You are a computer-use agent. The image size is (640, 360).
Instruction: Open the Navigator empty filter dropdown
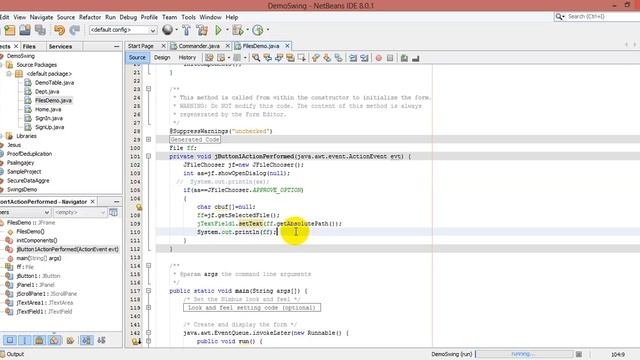pos(80,212)
